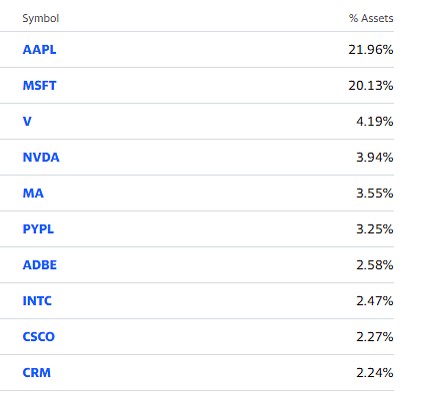Click the % Assets column header

371,18
